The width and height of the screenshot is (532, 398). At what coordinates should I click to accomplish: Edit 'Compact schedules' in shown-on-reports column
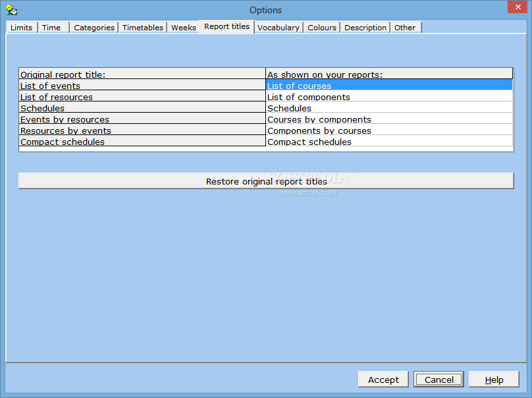[x=389, y=141]
